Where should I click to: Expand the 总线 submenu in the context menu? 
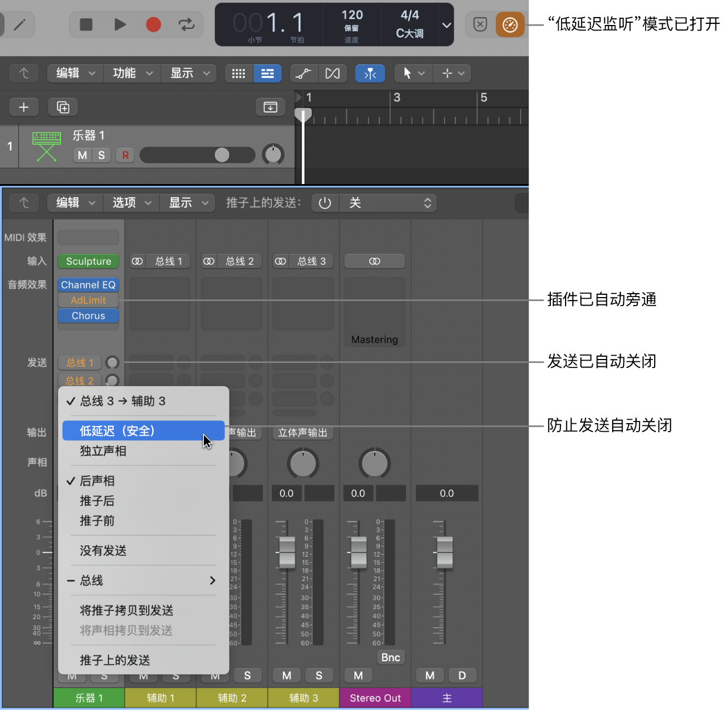[x=143, y=580]
